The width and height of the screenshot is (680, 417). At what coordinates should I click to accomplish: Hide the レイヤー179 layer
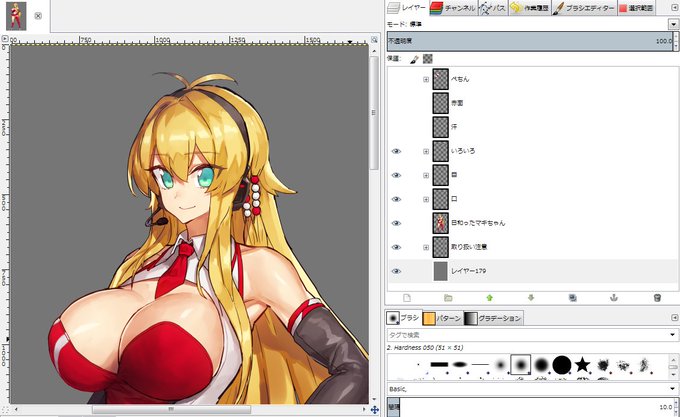click(x=396, y=271)
